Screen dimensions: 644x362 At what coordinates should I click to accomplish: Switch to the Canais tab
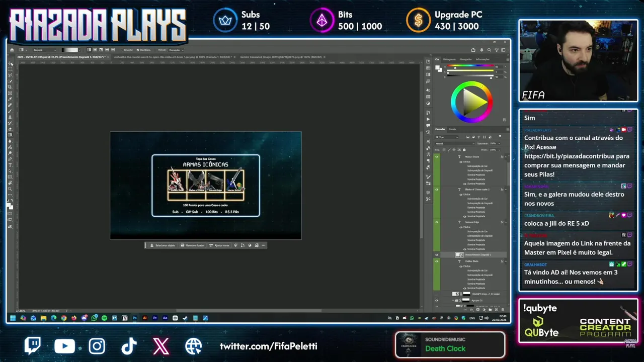[x=452, y=129]
